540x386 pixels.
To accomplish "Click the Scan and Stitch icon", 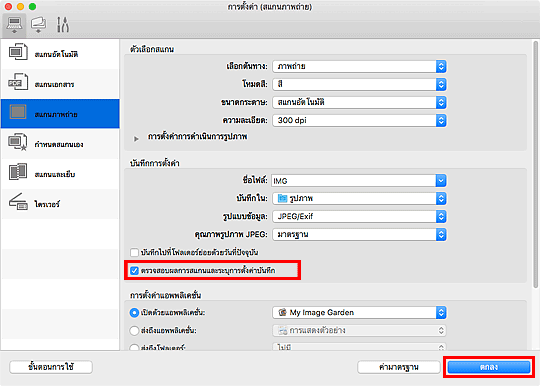I will pyautogui.click(x=18, y=172).
